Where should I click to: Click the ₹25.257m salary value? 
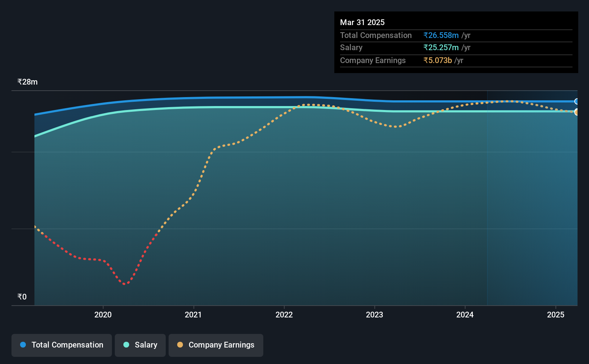(441, 47)
